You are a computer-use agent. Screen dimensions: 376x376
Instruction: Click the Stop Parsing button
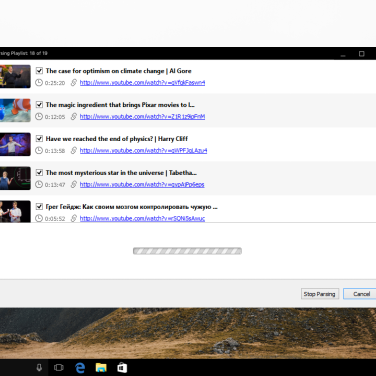tap(320, 294)
